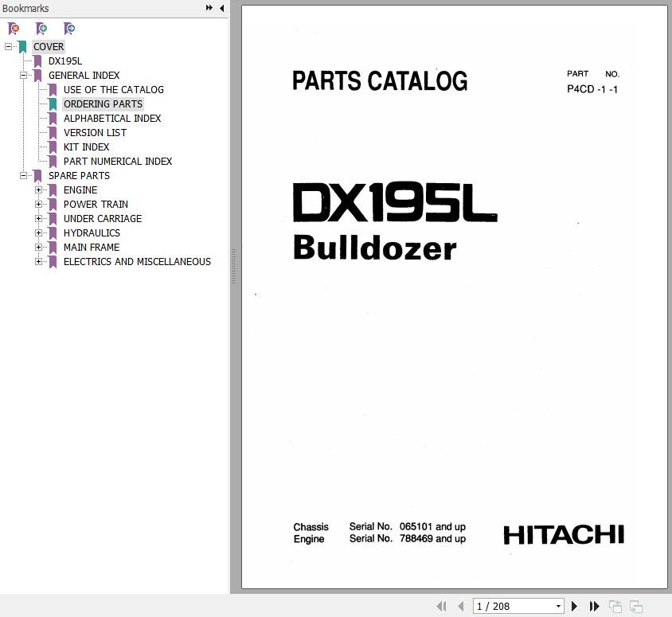Image resolution: width=672 pixels, height=617 pixels.
Task: Expand the ELECTRICS AND MISCELLANEOUS bookmark
Action: [x=38, y=261]
